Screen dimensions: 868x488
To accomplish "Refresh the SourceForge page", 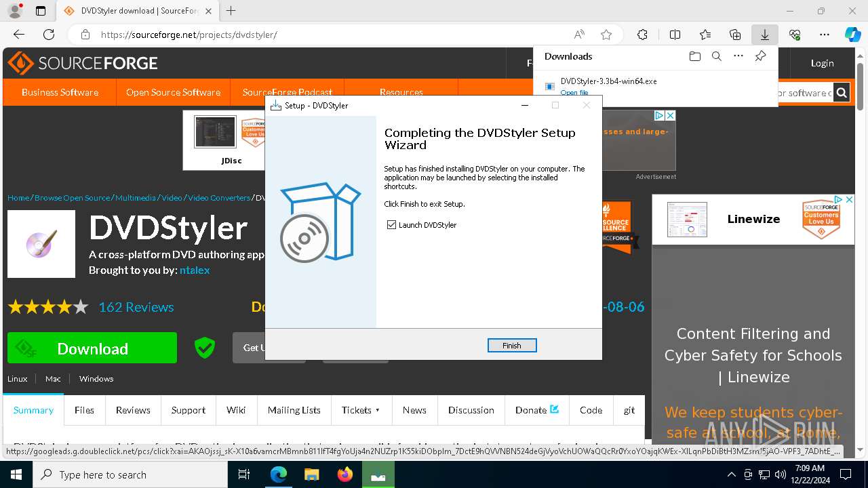I will [49, 35].
